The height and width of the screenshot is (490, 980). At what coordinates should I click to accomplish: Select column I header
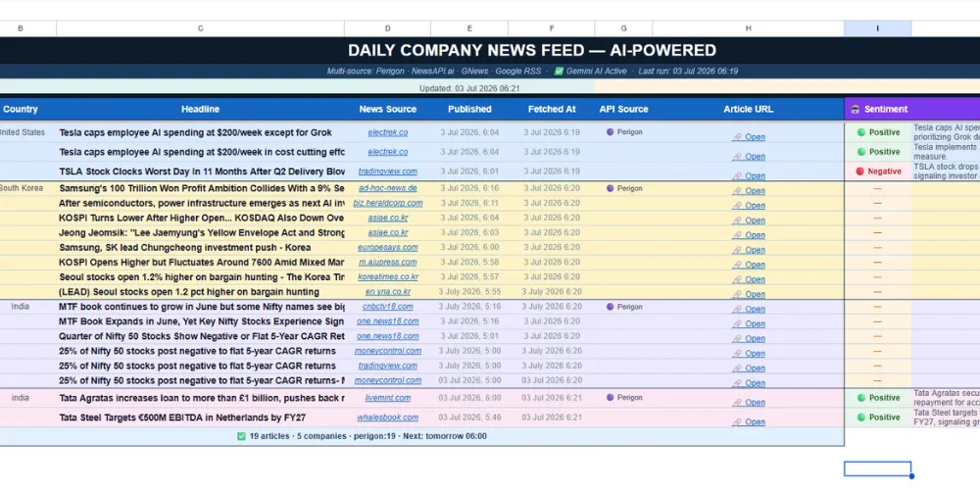(877, 28)
